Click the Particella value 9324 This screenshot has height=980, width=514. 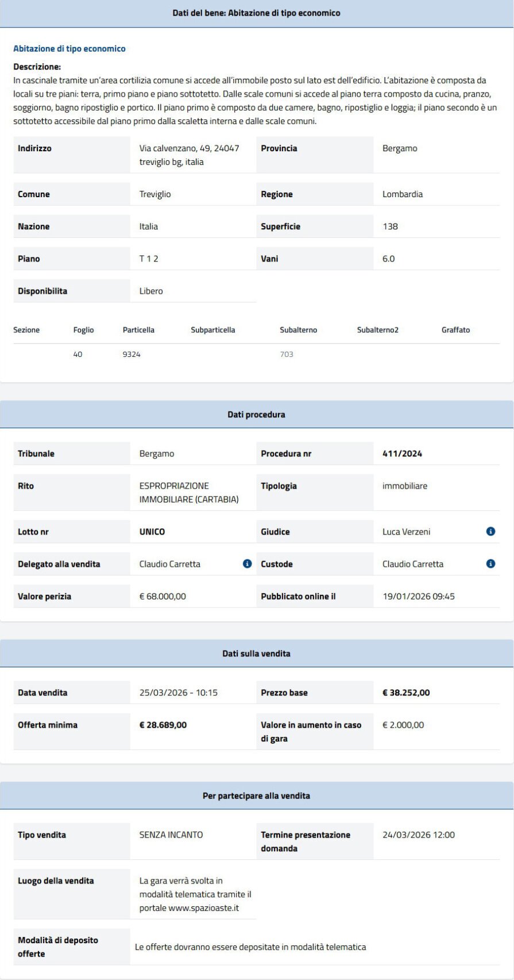click(132, 355)
